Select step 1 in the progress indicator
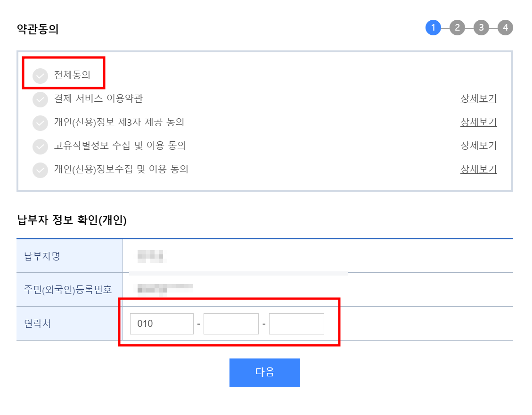 (433, 27)
